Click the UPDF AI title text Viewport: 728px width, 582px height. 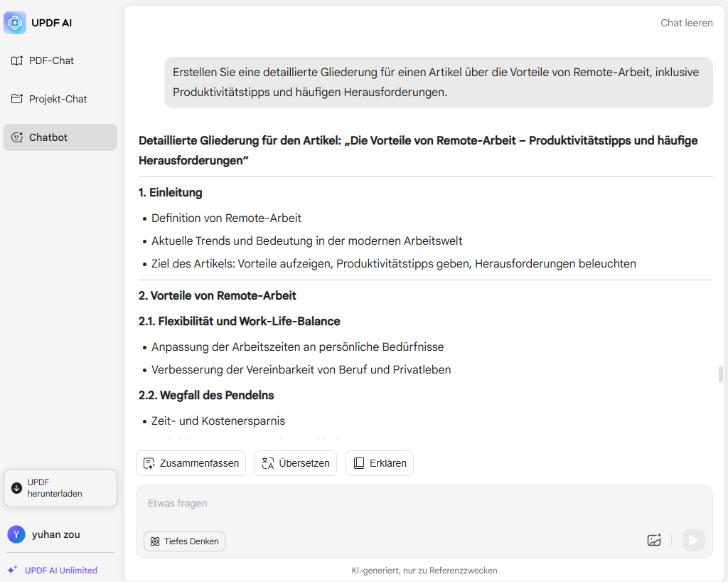tap(51, 23)
